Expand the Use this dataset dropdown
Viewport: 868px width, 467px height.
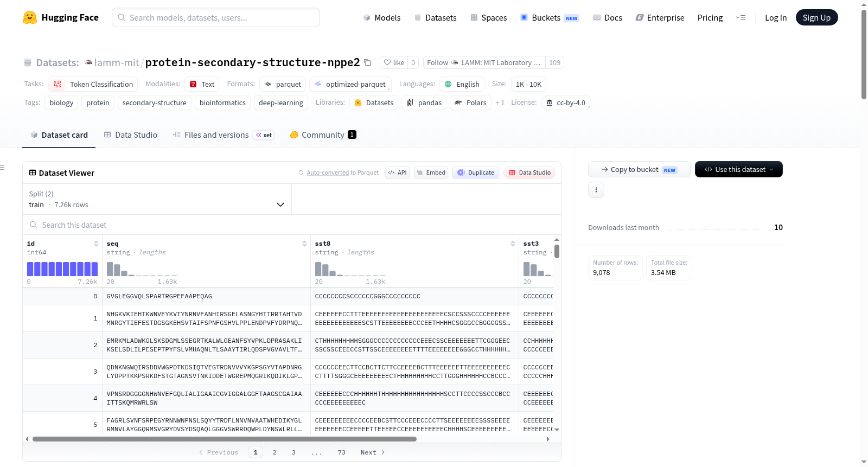(739, 169)
